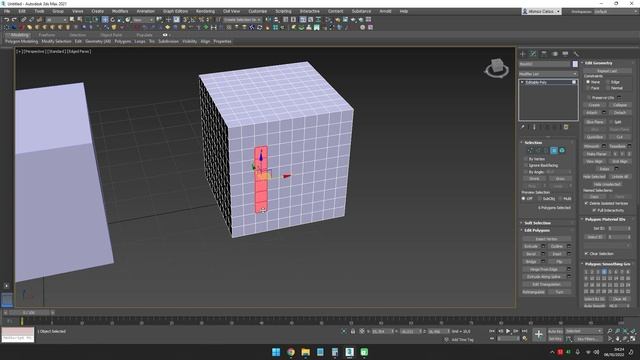This screenshot has height=360, width=640.
Task: Select Element sub-object level icon
Action: (x=562, y=151)
